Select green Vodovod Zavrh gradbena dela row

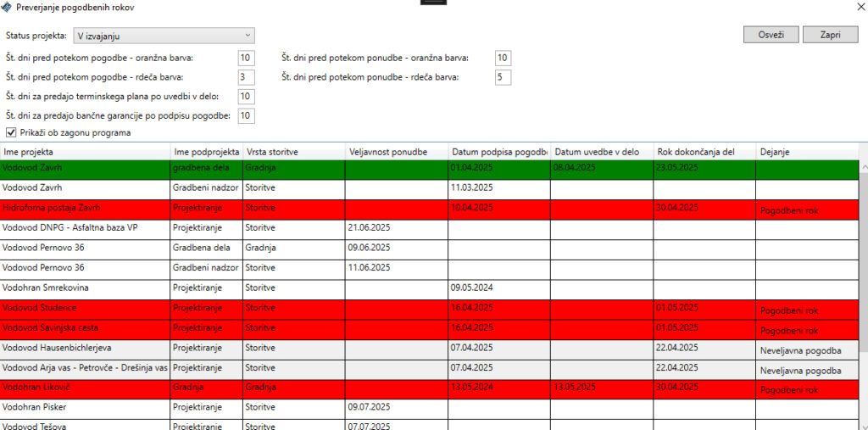click(430, 170)
